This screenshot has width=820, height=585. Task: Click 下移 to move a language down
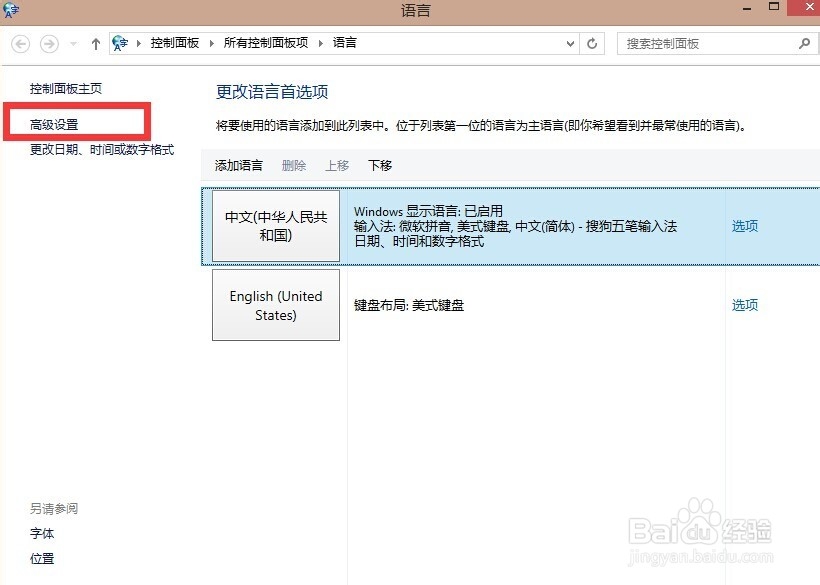pyautogui.click(x=379, y=165)
